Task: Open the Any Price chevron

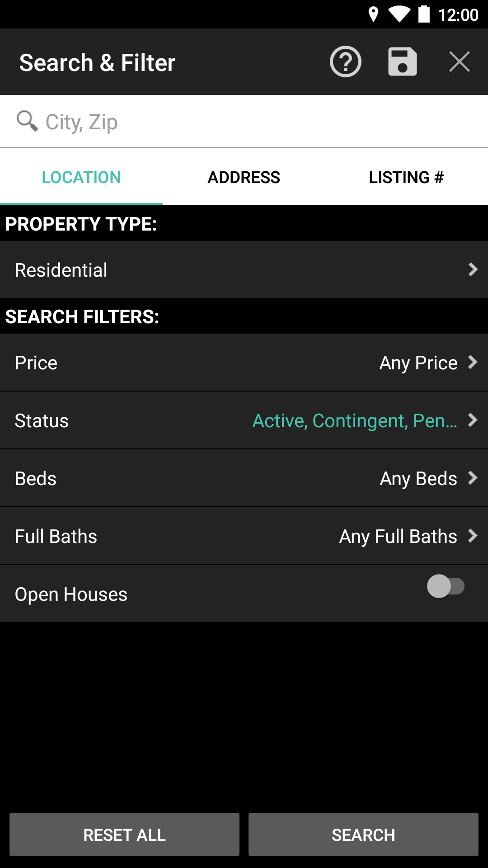Action: point(473,362)
